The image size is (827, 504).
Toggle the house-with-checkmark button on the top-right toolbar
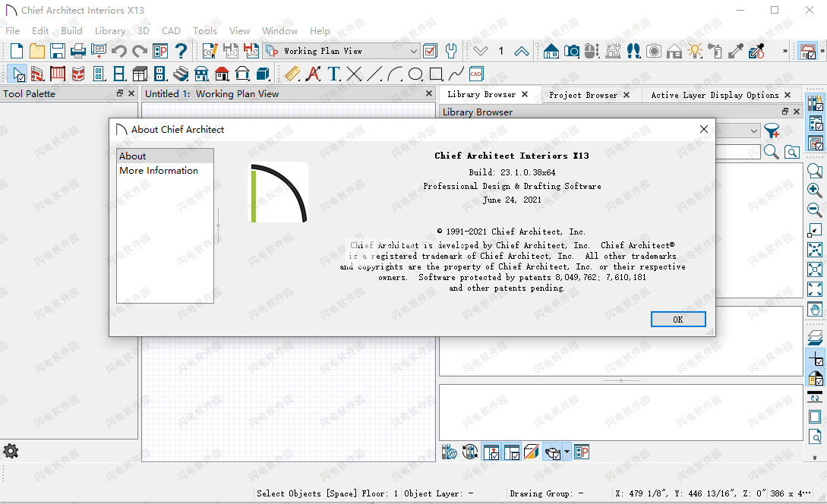[x=808, y=51]
